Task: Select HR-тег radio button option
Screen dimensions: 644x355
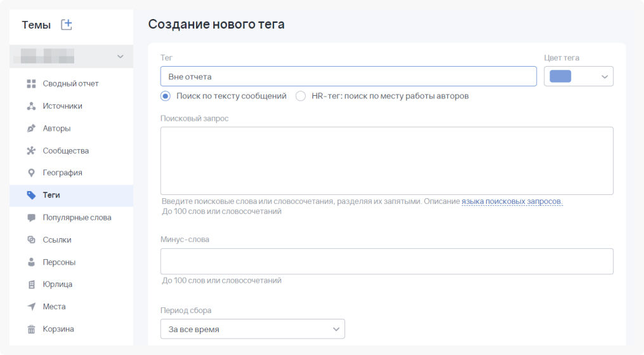Action: pyautogui.click(x=301, y=96)
